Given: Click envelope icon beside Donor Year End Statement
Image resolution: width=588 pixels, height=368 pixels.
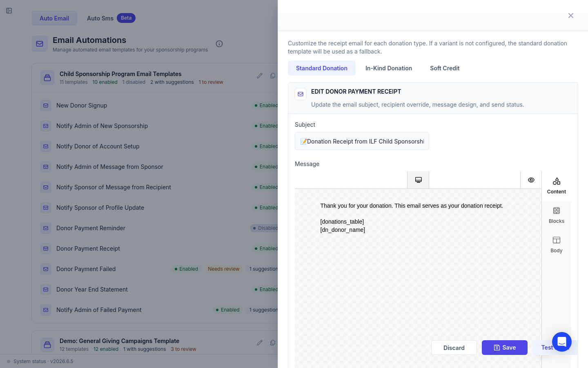Looking at the screenshot, I should (46, 289).
